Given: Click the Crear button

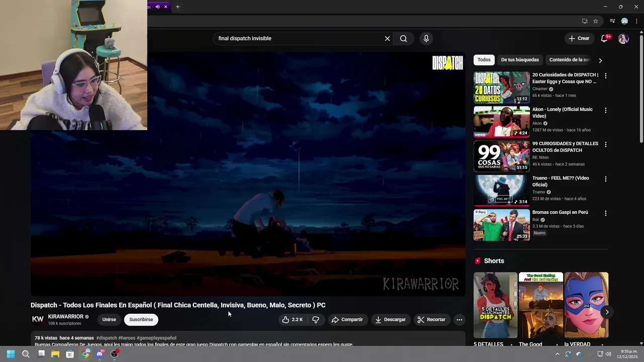Looking at the screenshot, I should pyautogui.click(x=579, y=38).
